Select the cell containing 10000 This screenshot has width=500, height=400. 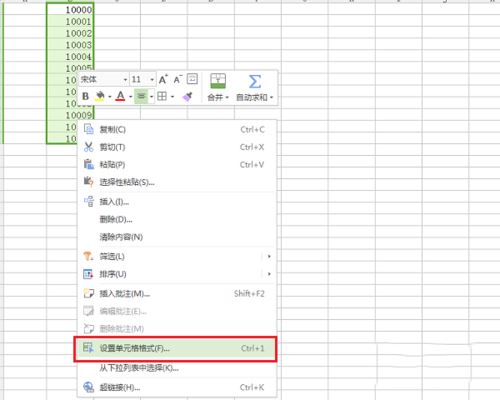pos(70,10)
